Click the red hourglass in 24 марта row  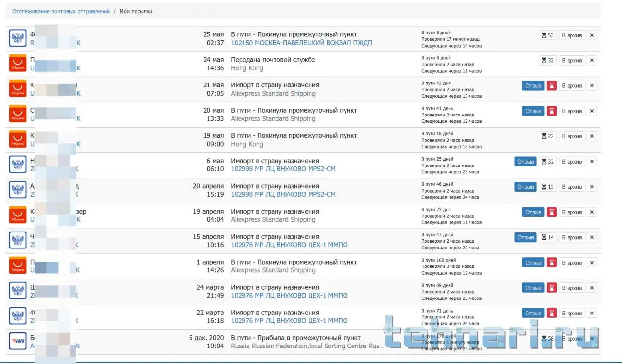pos(552,288)
